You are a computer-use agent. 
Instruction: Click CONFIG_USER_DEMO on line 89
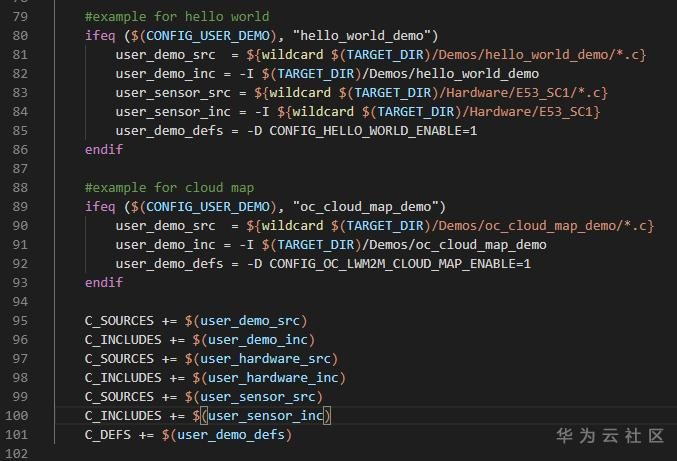pos(208,207)
